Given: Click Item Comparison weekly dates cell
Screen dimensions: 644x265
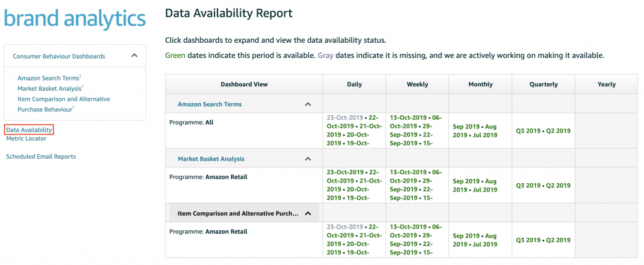Looking at the screenshot, I should pos(418,240).
